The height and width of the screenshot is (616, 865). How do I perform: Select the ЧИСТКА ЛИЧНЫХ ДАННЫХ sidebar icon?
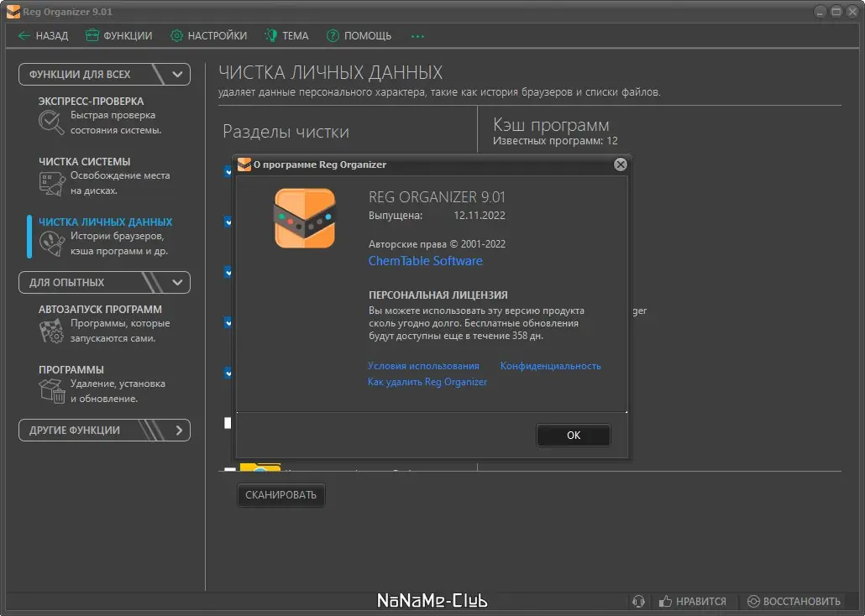point(52,243)
